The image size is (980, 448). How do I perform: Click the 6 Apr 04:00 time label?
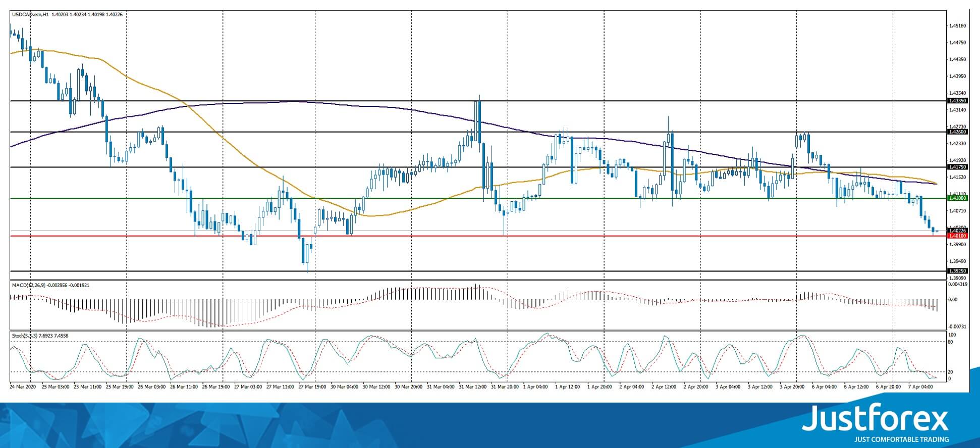825,386
